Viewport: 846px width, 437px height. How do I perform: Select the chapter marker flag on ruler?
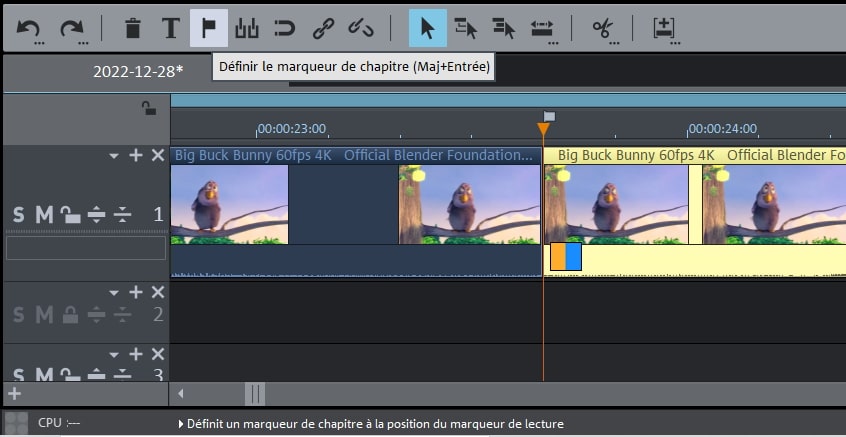(549, 116)
